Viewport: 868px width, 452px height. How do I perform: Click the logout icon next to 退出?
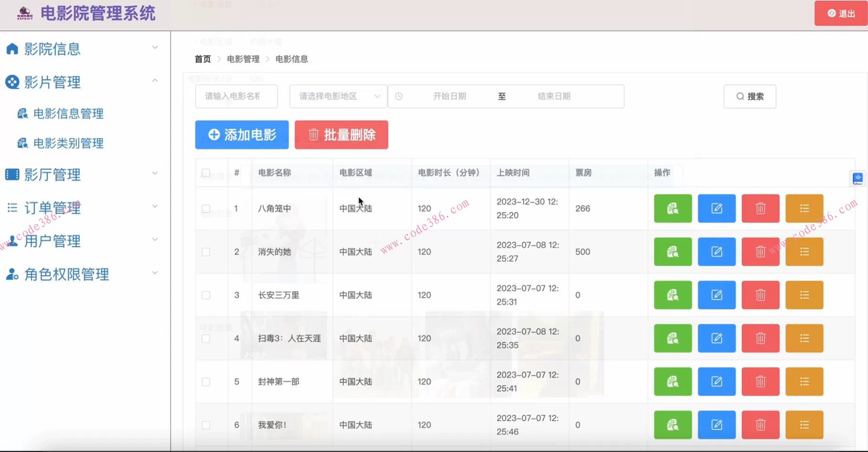coord(830,13)
